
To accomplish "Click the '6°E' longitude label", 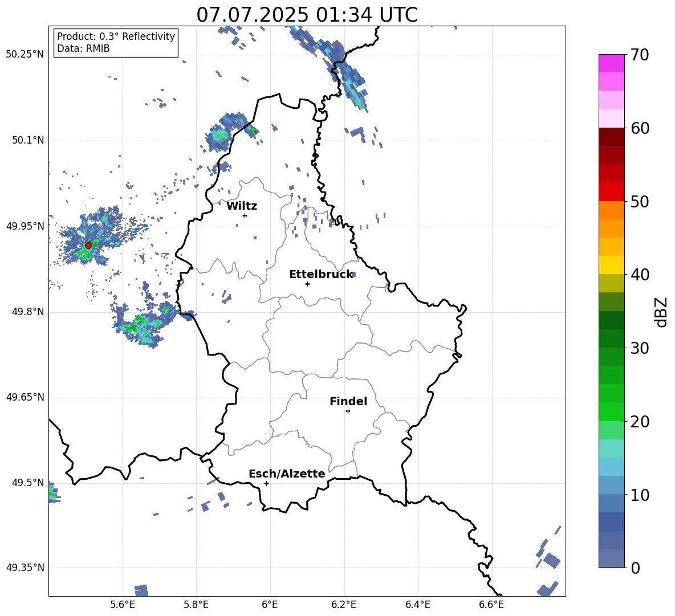I will pyautogui.click(x=270, y=605).
